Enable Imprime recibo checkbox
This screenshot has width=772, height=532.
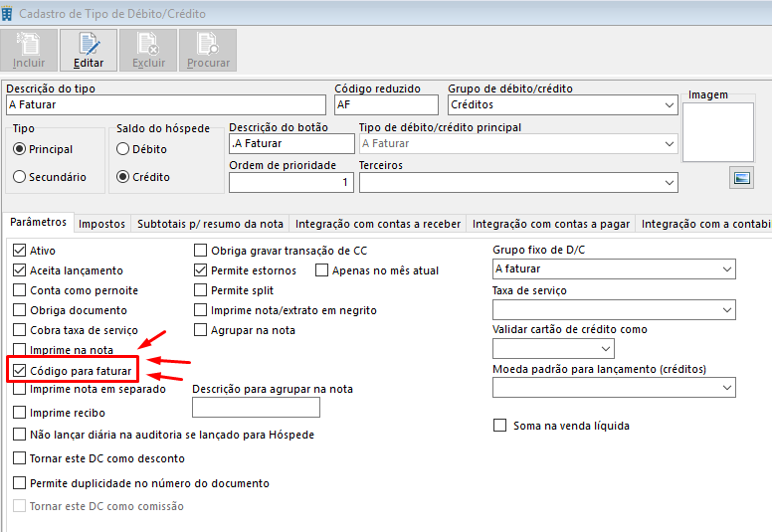pos(19,413)
